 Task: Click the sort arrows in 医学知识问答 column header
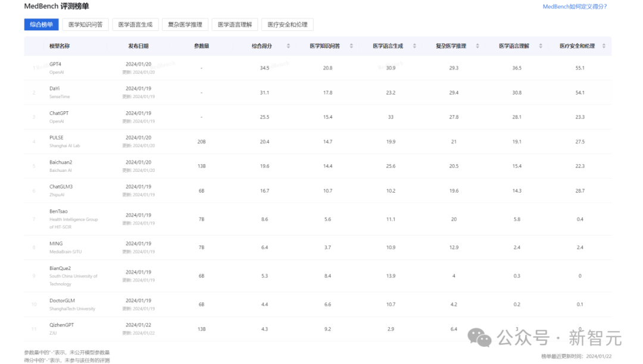[x=351, y=46]
